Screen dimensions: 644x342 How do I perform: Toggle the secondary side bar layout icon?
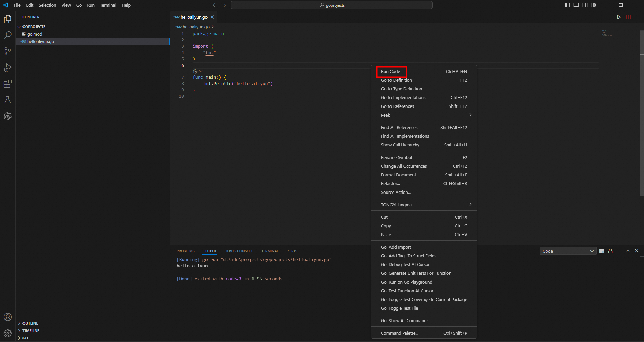(x=585, y=5)
